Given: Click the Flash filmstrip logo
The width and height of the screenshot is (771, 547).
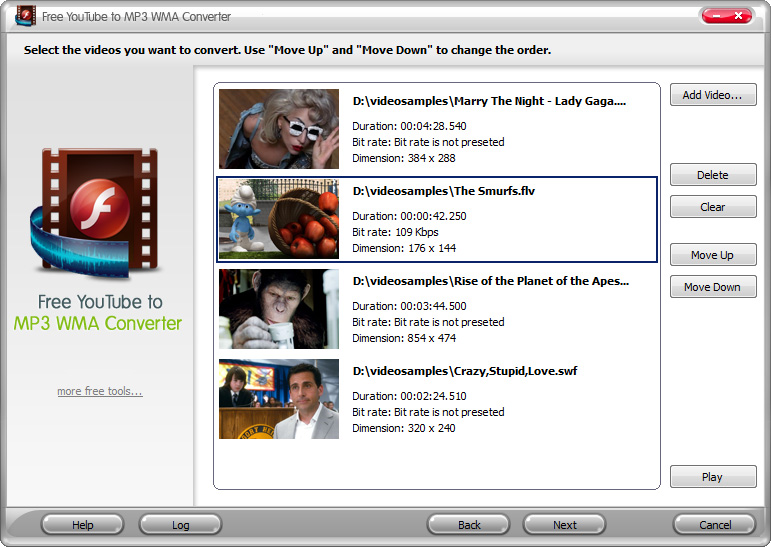Looking at the screenshot, I should [x=95, y=213].
